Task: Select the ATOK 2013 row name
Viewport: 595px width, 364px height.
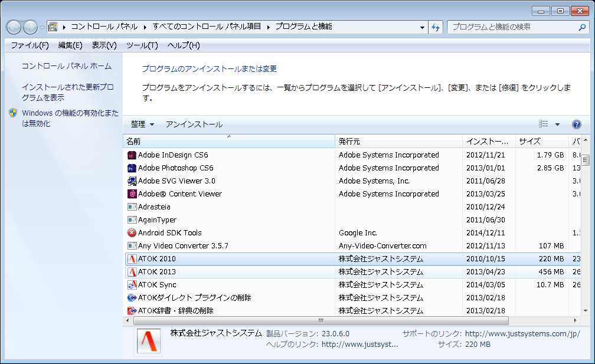Action: point(157,272)
